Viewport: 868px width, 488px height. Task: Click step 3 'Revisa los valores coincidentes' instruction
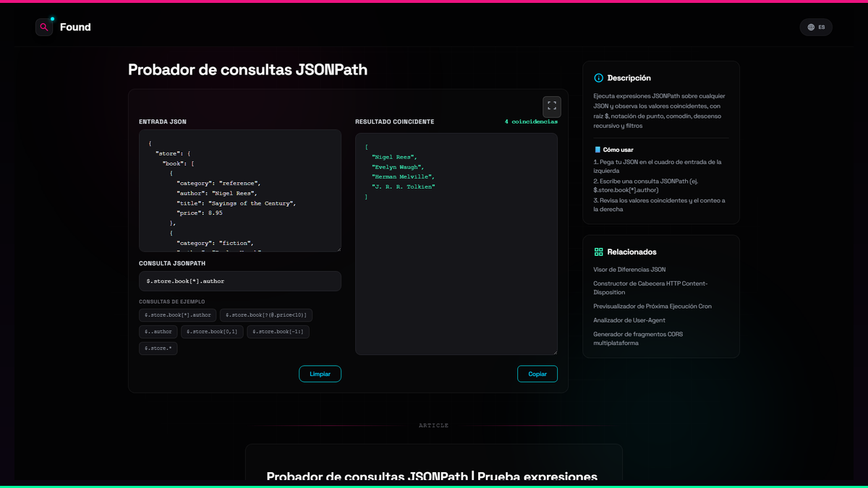(659, 205)
